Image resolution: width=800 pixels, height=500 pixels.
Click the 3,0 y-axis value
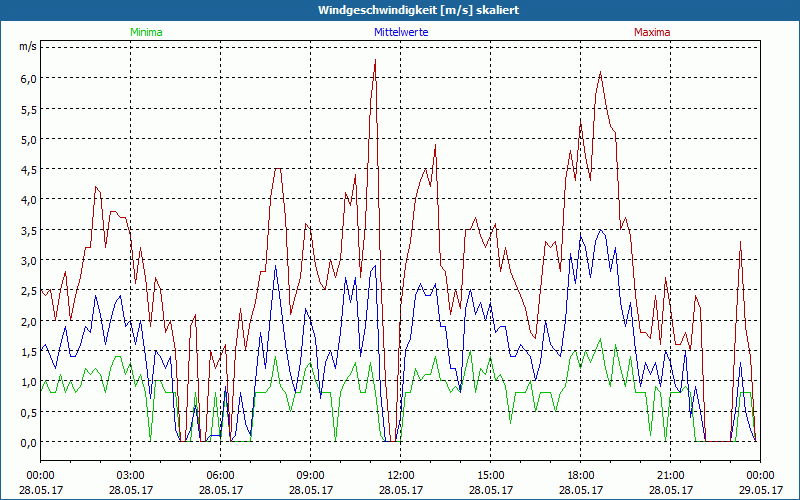pos(29,260)
